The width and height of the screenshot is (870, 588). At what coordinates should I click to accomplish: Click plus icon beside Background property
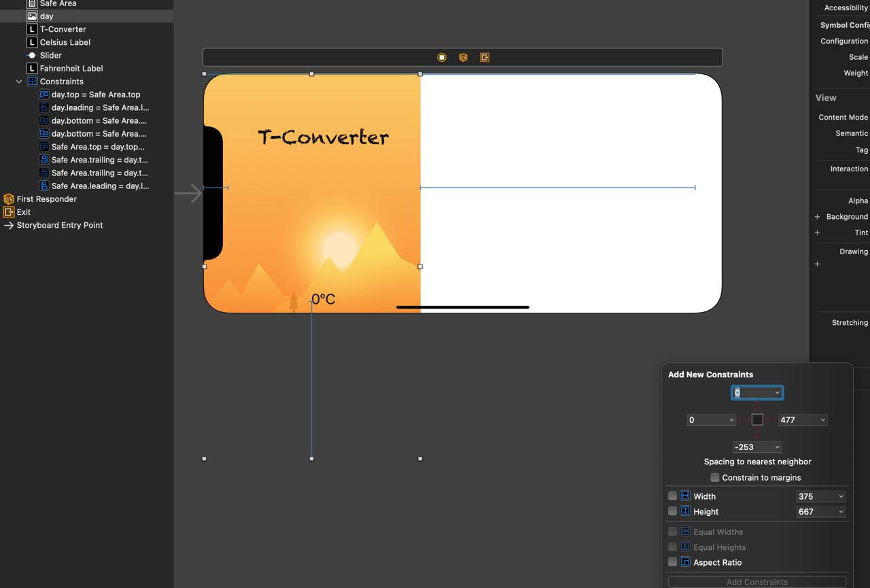[x=817, y=217]
